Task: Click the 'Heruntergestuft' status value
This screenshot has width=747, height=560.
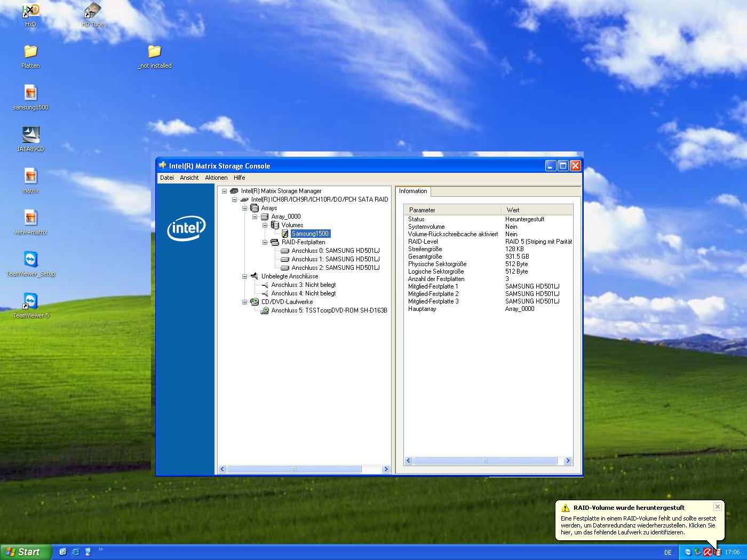Action: [x=525, y=219]
